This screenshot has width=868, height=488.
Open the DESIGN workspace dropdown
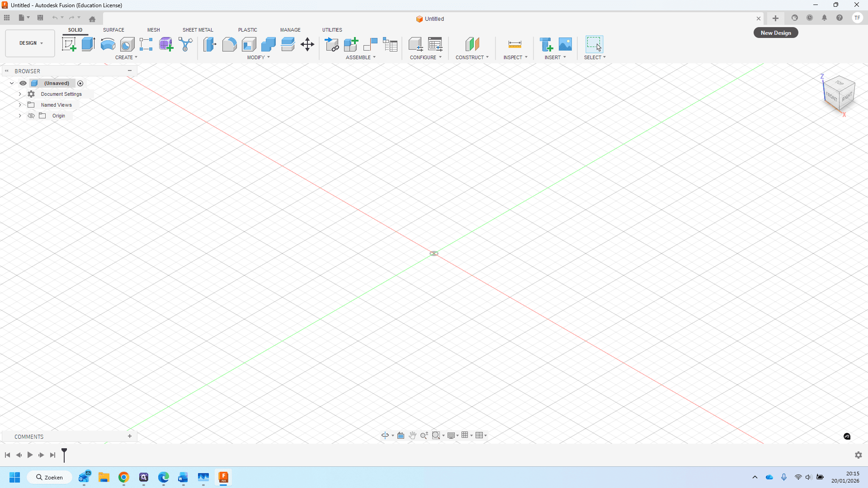[30, 43]
